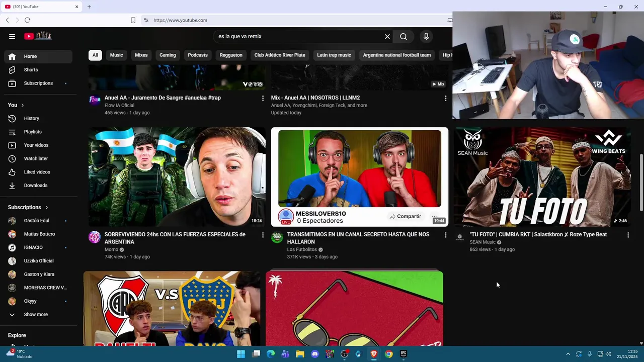Open Epic Games Launcher from taskbar
Viewport: 644px width, 362px height.
coord(404,354)
